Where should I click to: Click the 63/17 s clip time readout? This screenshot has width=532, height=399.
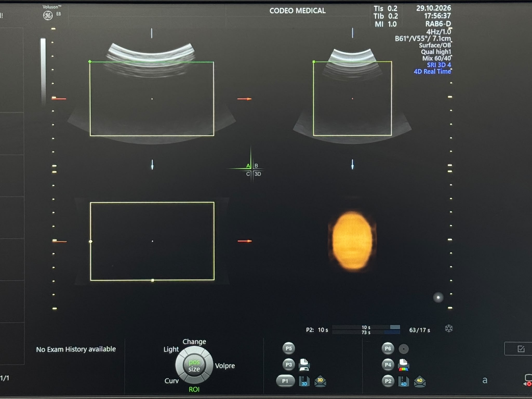click(x=420, y=330)
